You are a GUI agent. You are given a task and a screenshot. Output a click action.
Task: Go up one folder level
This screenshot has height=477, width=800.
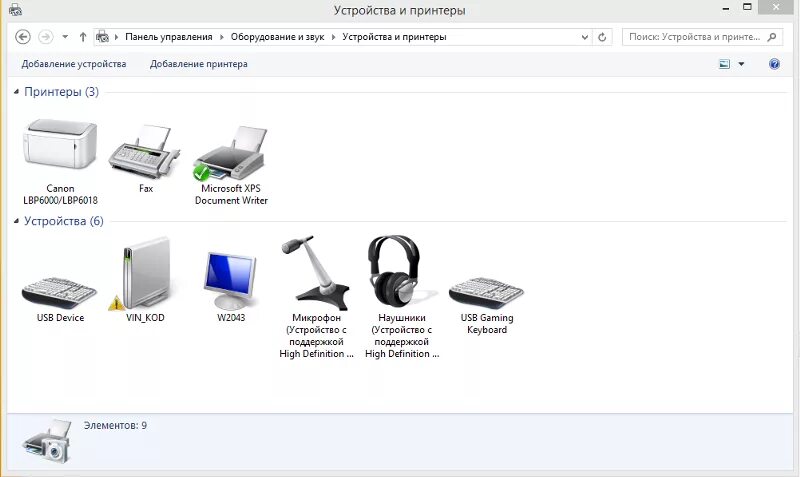(83, 37)
